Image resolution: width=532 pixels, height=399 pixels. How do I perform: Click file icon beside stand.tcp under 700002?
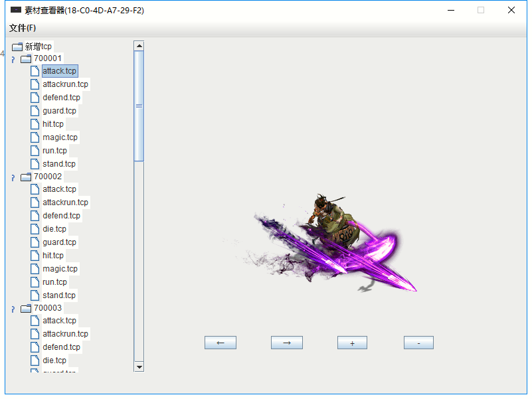35,295
